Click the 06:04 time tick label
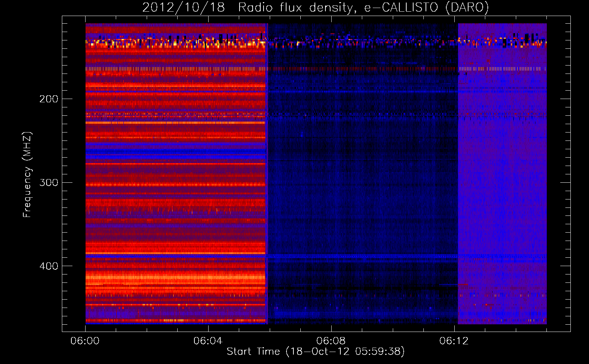Screen dimensions: 589x364 pyautogui.click(x=208, y=341)
